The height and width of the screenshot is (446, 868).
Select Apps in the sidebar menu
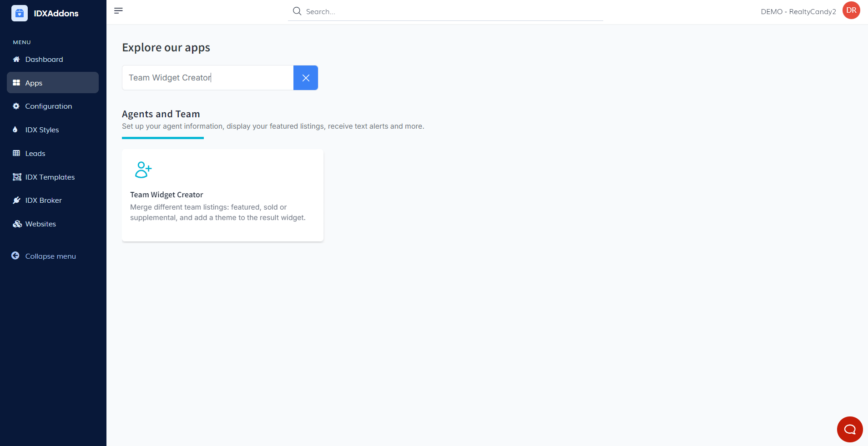(34, 83)
